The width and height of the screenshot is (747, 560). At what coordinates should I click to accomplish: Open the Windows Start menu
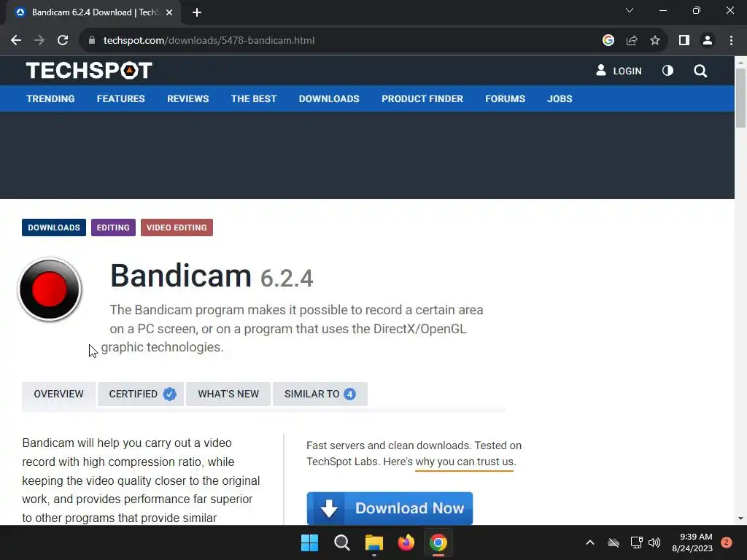click(309, 542)
